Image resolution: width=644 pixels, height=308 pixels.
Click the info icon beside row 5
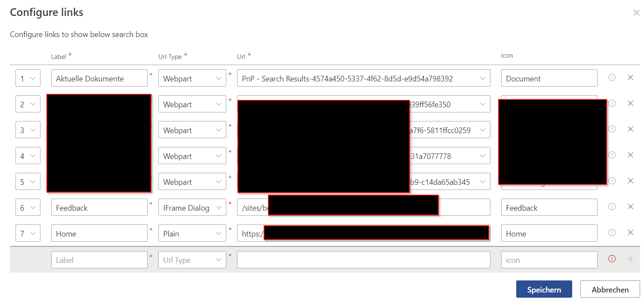point(612,181)
